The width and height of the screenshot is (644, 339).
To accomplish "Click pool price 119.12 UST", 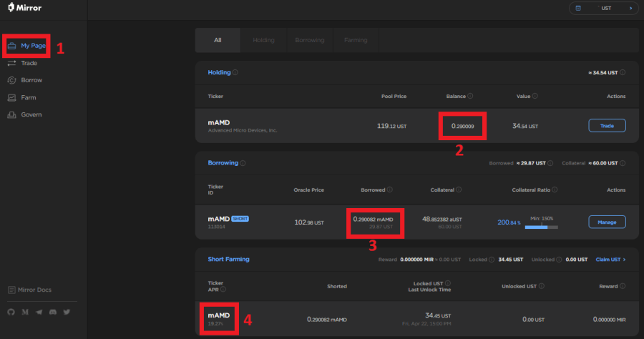I will (392, 126).
